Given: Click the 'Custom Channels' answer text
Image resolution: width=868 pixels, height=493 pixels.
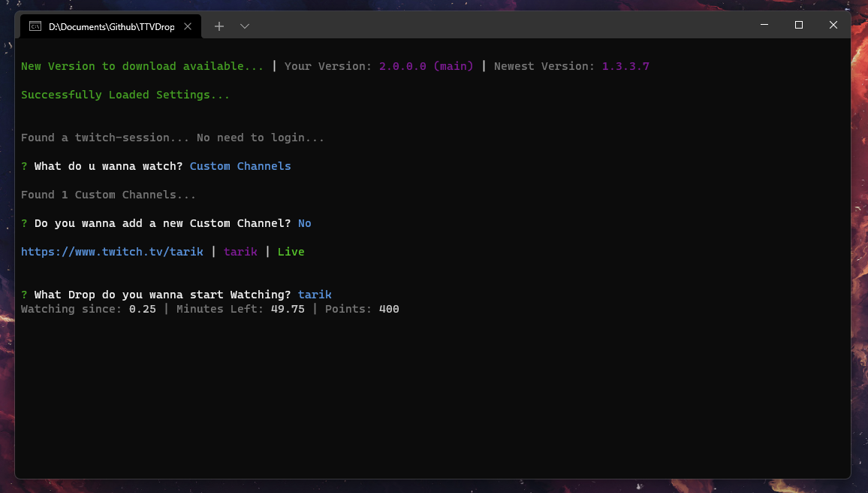Looking at the screenshot, I should click(240, 166).
